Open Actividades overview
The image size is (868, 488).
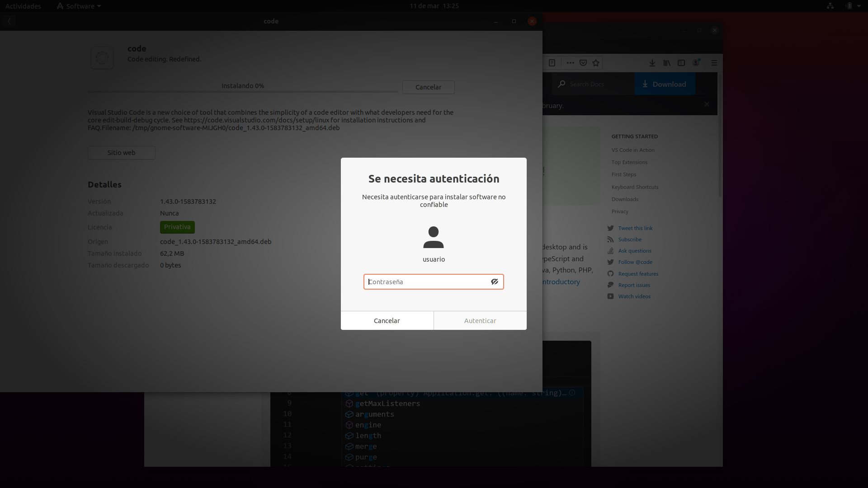23,6
